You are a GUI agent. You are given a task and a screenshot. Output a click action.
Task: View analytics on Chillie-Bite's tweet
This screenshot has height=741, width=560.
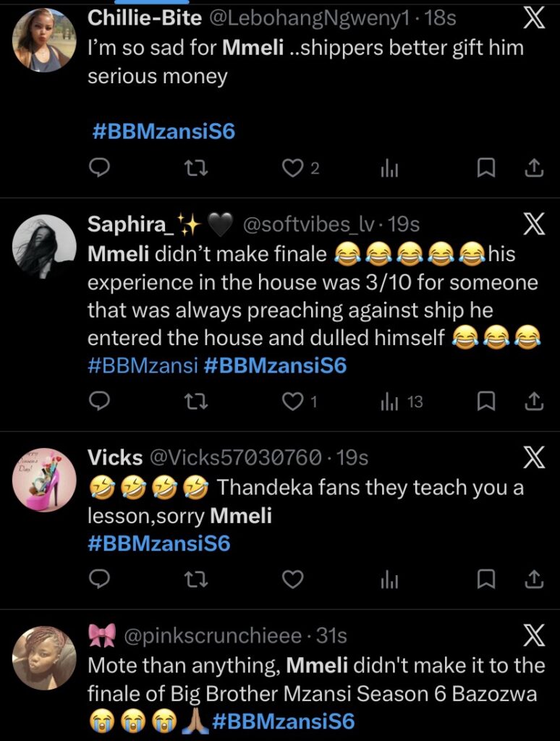click(x=389, y=169)
